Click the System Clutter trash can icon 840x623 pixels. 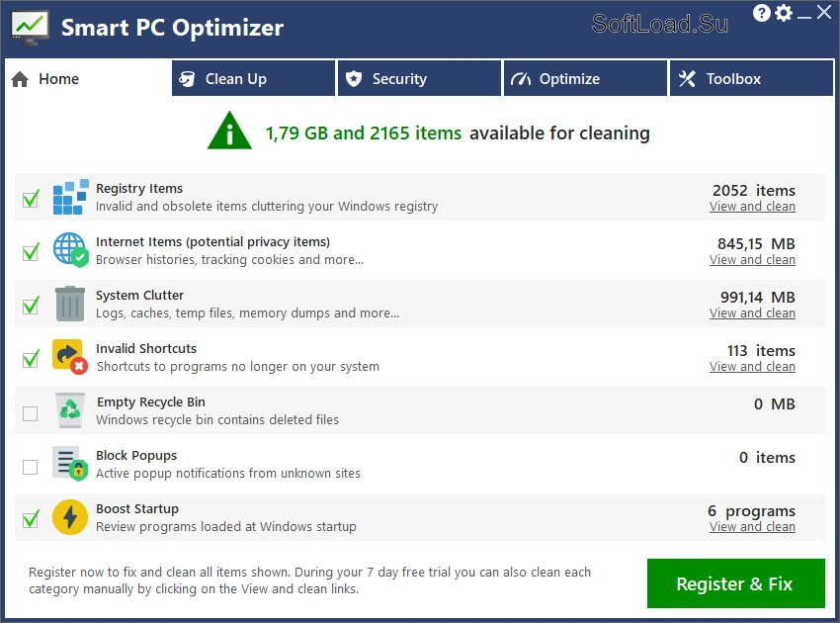[70, 304]
